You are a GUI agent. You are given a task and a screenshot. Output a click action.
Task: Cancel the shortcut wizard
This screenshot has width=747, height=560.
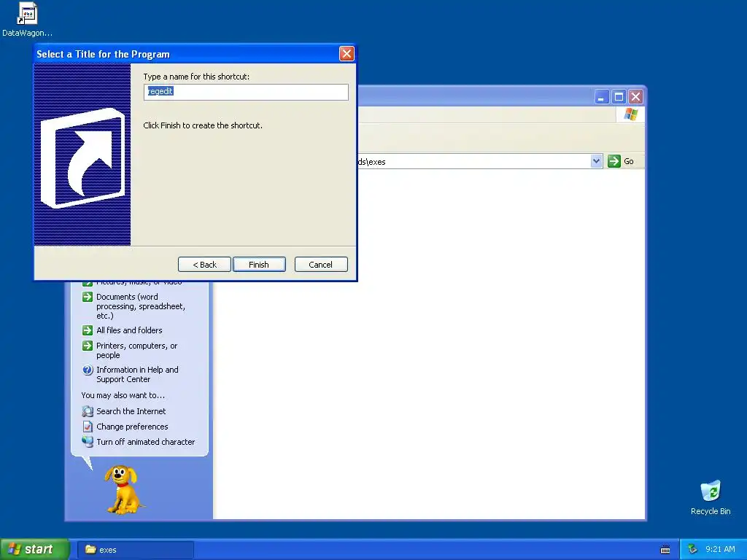[x=321, y=264]
